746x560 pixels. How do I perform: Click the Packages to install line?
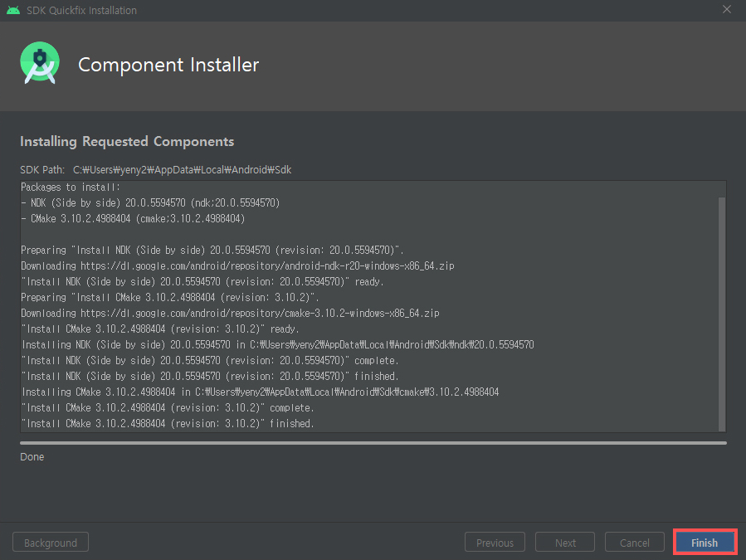[x=71, y=187]
